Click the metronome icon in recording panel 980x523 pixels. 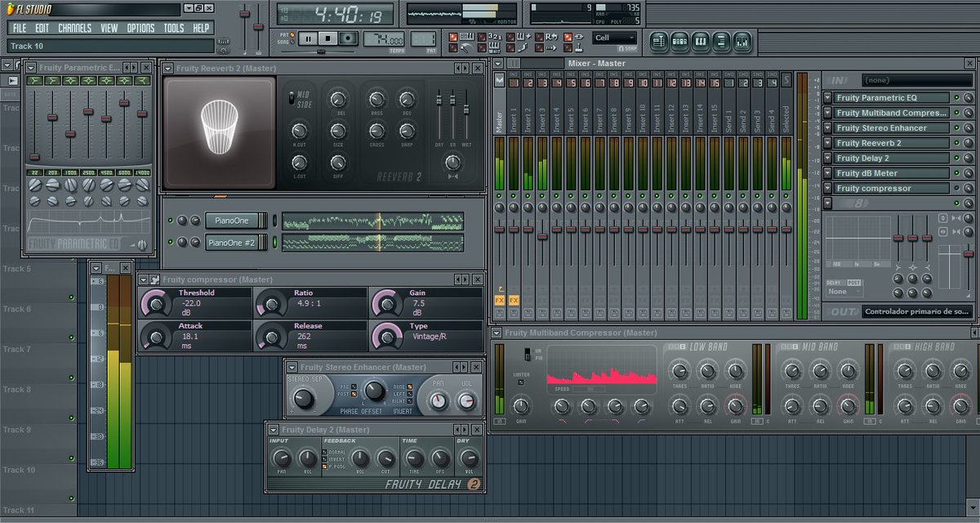466,48
